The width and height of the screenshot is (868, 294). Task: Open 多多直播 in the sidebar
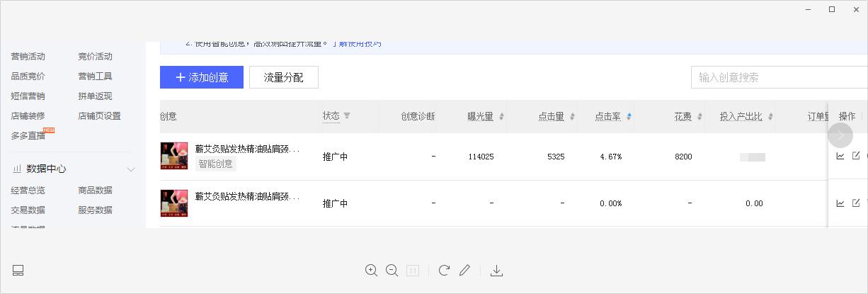click(28, 136)
